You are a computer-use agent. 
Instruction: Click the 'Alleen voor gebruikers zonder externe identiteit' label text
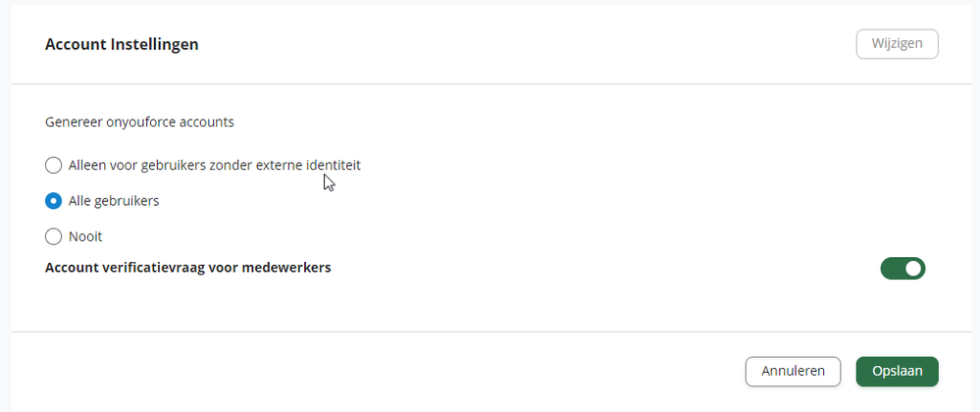(215, 165)
